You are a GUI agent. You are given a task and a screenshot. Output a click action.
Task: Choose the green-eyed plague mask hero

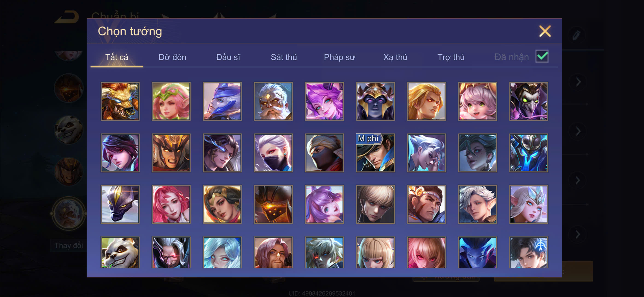click(x=529, y=101)
